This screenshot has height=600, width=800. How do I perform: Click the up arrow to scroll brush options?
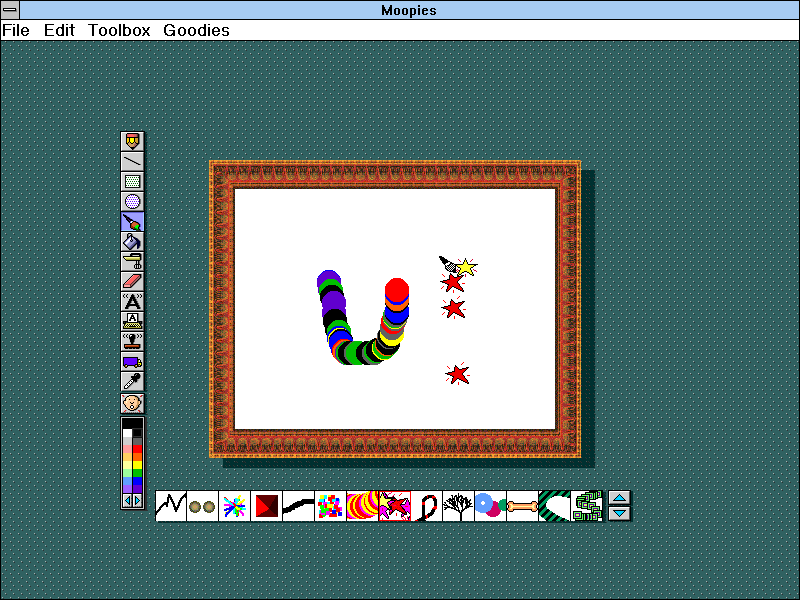[x=620, y=499]
